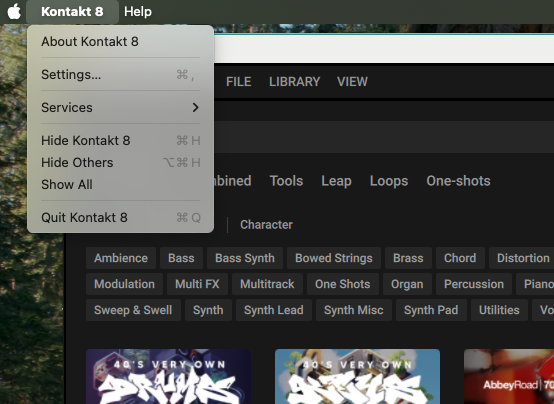Click the Organ tag
The height and width of the screenshot is (404, 554).
[407, 284]
